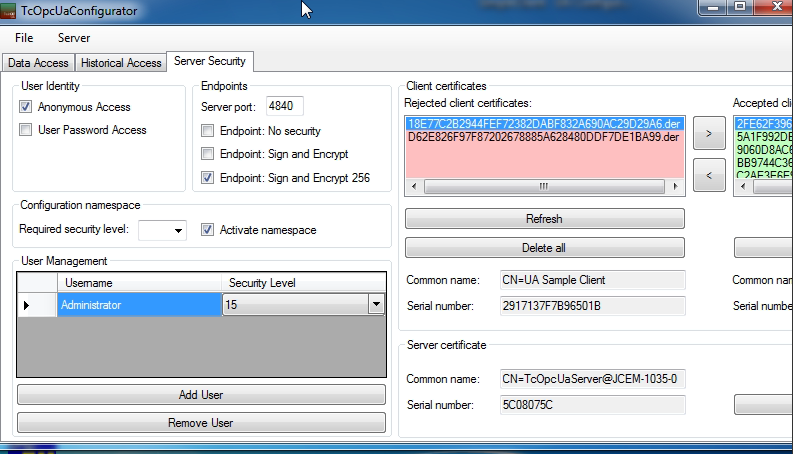Enable User Password Access

pos(26,130)
